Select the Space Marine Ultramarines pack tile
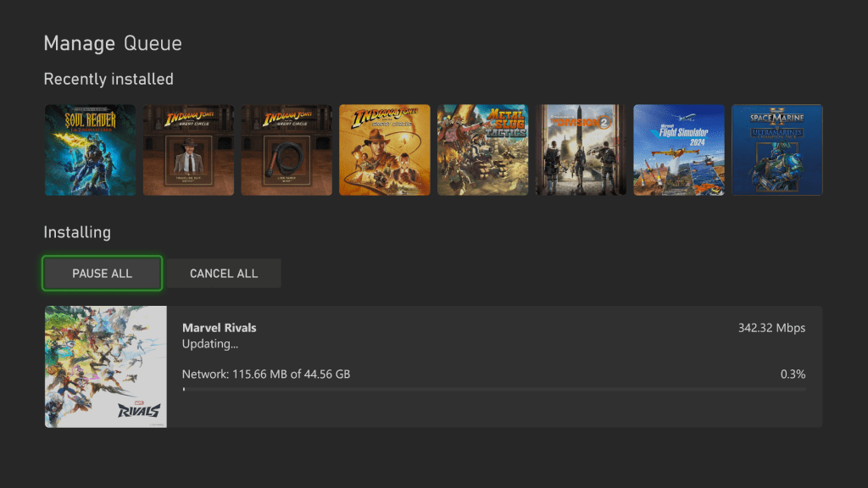The width and height of the screenshot is (868, 488). (777, 150)
